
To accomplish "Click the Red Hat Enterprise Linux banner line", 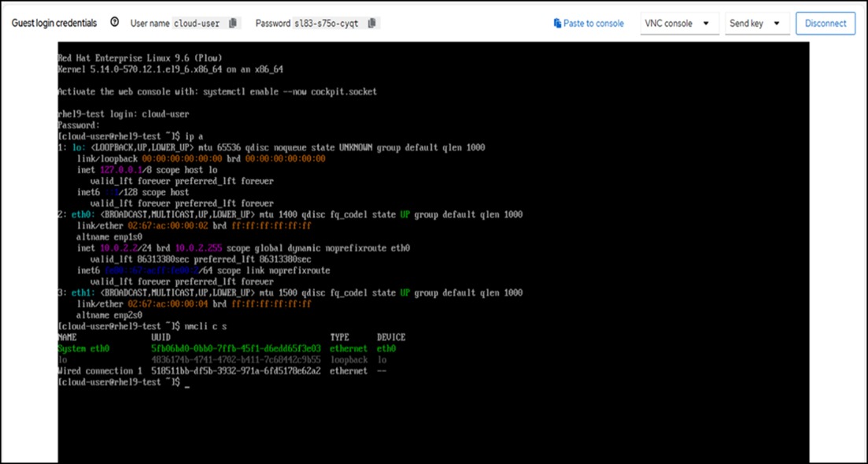I will click(x=140, y=58).
